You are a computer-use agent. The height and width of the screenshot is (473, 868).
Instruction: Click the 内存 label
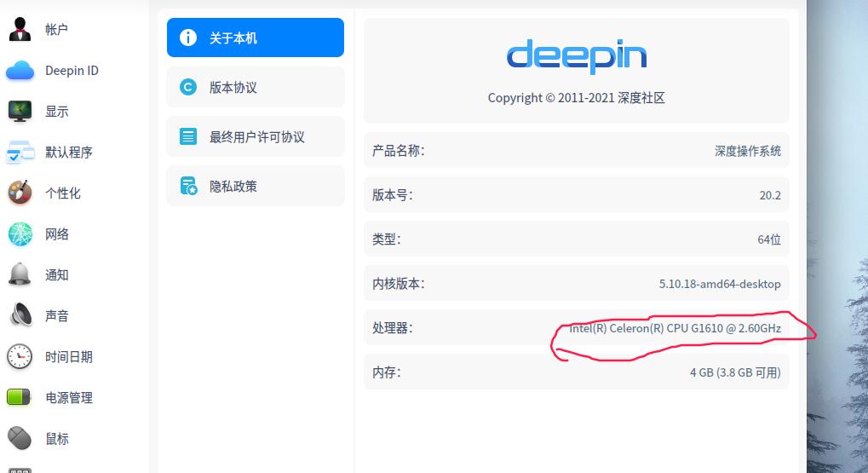click(387, 372)
